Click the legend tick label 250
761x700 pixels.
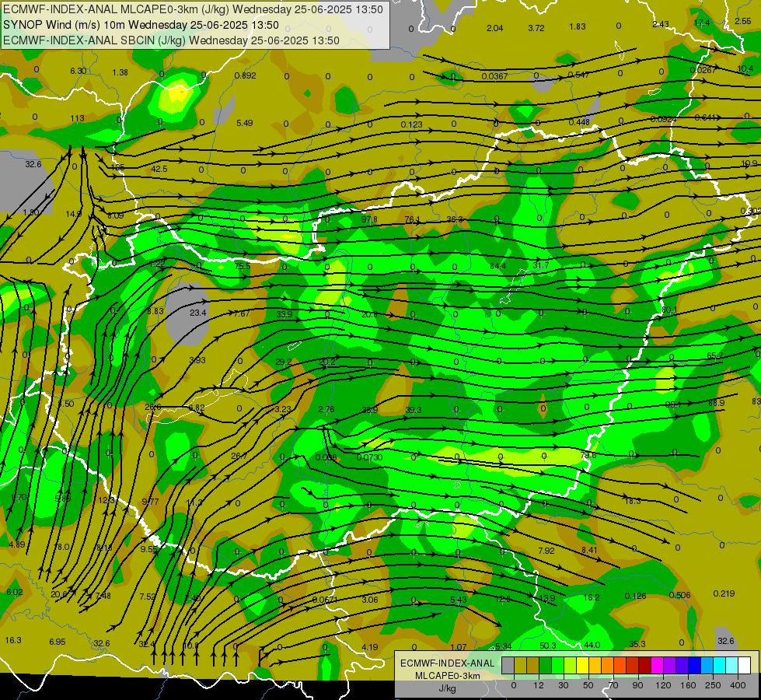coord(713,685)
